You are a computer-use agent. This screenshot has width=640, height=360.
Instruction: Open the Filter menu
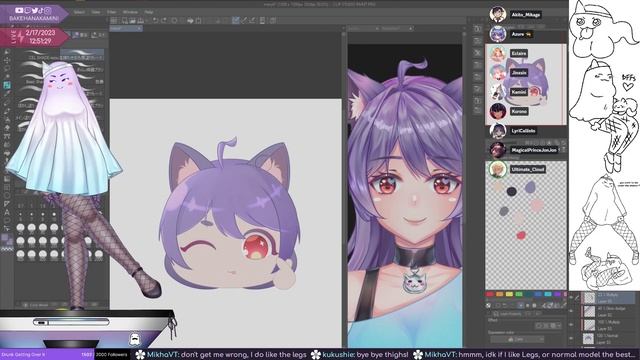111,12
